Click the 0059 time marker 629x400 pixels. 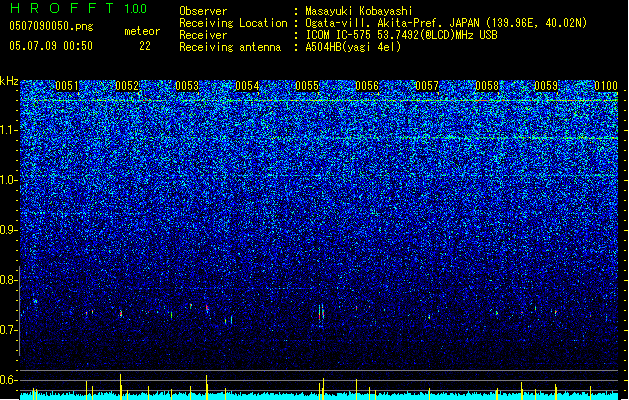coord(546,86)
